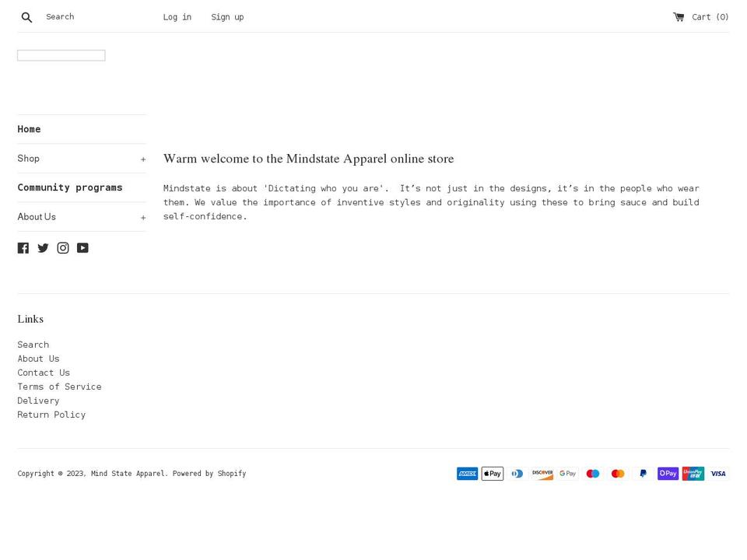Open the YouTube channel icon
The image size is (747, 560).
point(83,247)
